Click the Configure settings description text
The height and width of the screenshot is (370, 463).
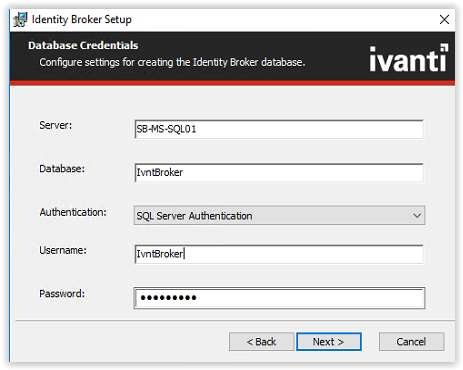click(172, 62)
